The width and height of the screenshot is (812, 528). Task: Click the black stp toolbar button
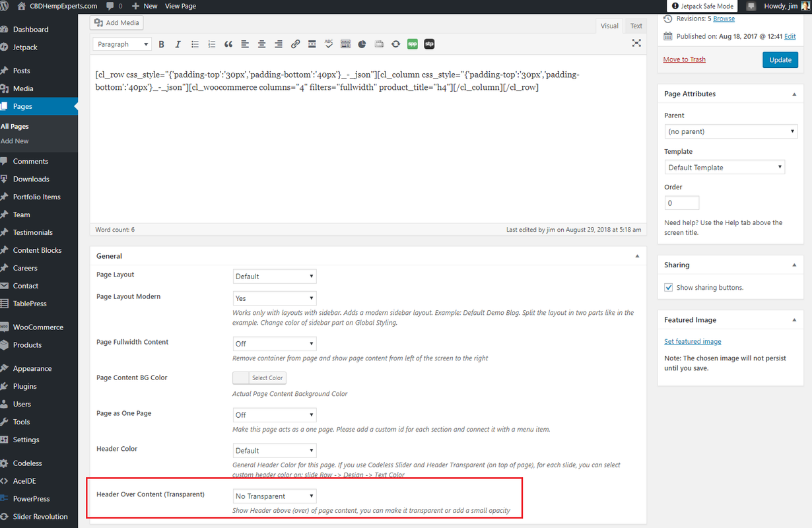429,44
